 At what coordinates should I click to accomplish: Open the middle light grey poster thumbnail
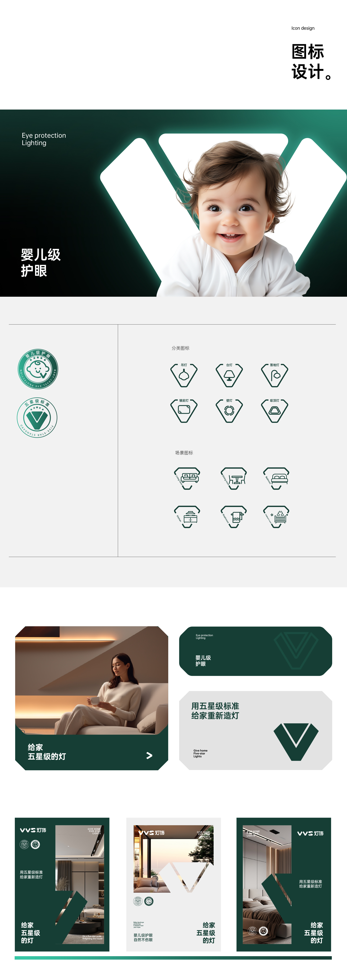(x=173, y=885)
